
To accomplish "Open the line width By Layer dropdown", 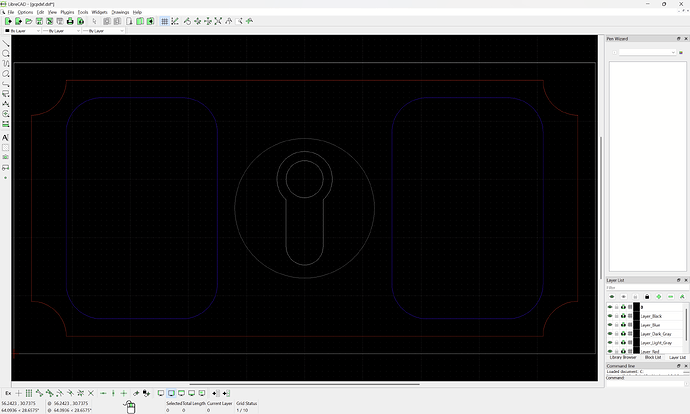I will tap(61, 31).
